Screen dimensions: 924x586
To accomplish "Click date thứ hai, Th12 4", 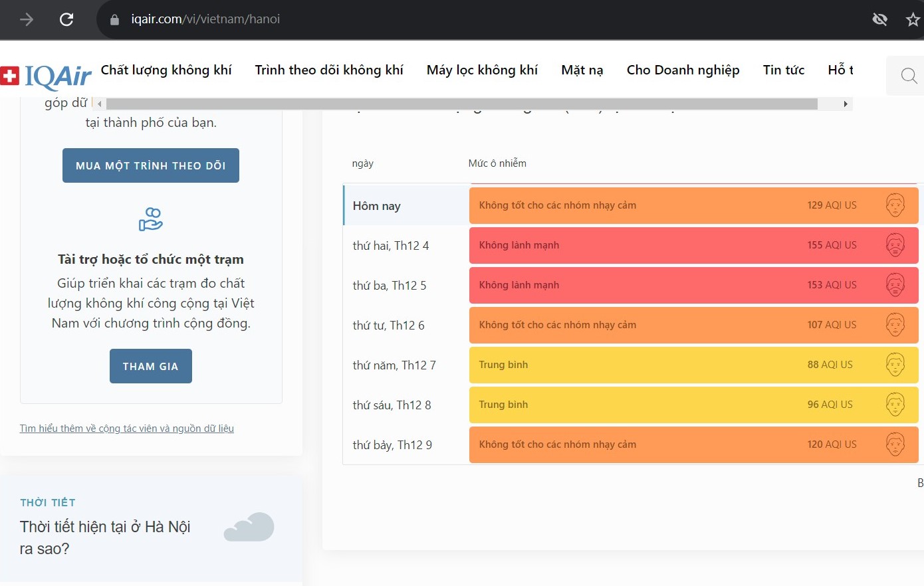I will click(x=391, y=246).
